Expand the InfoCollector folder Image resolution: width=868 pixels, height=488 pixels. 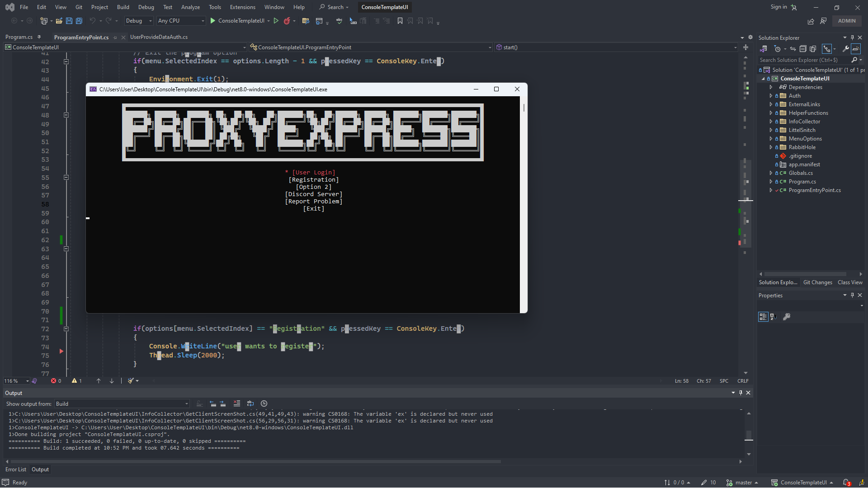771,122
